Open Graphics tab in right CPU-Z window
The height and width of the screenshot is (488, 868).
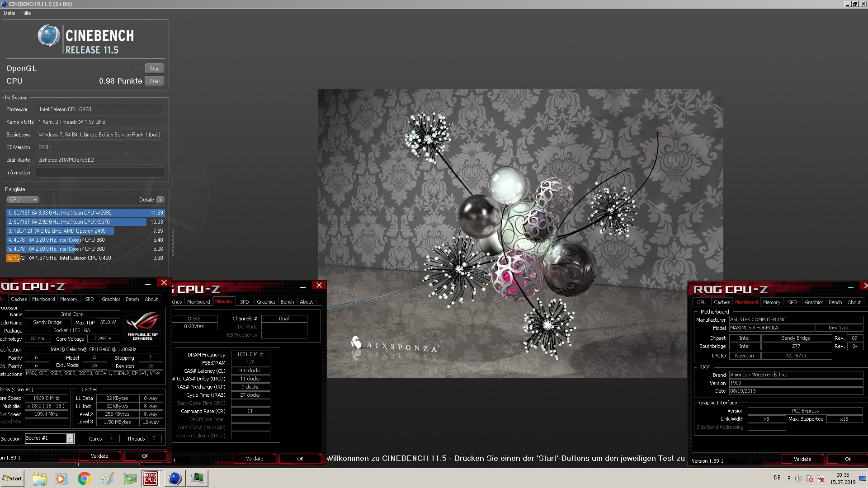point(814,302)
